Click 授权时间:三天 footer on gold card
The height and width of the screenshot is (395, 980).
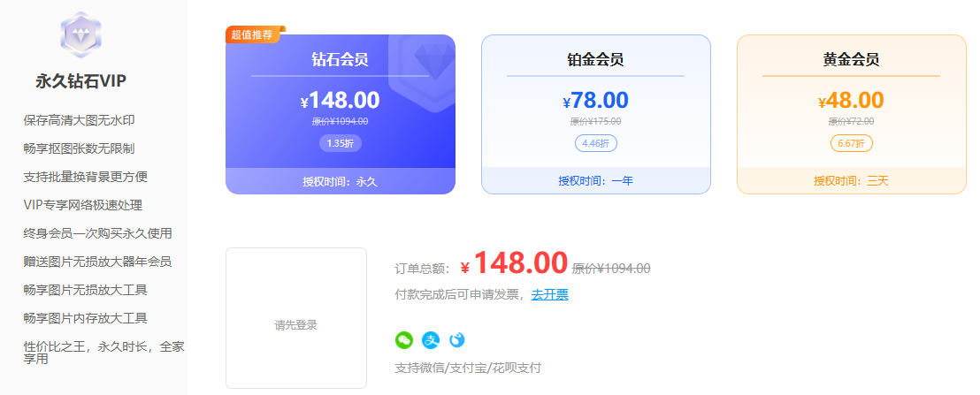pos(851,181)
